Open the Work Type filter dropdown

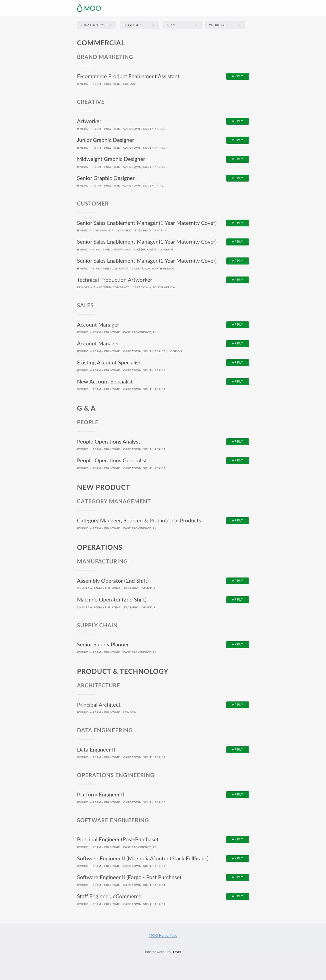click(225, 25)
